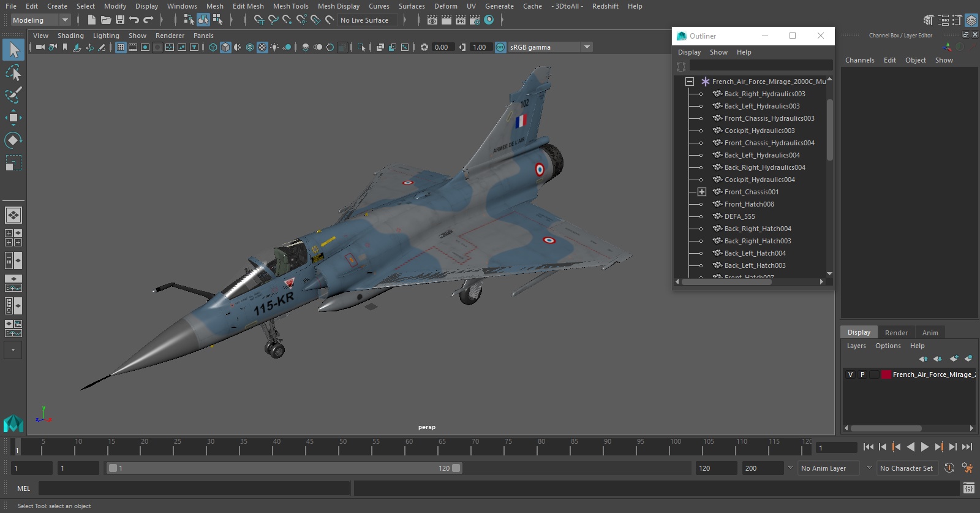The height and width of the screenshot is (513, 980).
Task: Select Cockpit_Hydraulics003 in the Outliner
Action: 759,131
